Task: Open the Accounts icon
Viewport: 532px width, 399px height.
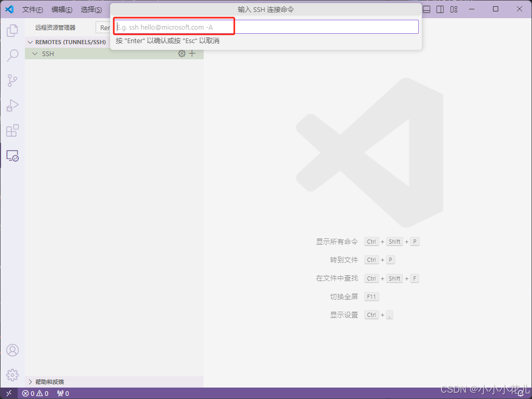Action: point(12,350)
